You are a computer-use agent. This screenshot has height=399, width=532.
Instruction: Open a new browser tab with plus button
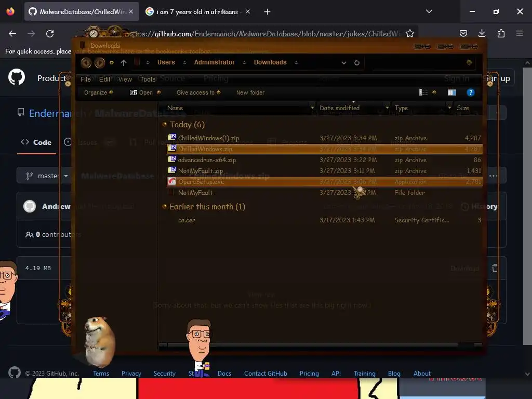268,12
